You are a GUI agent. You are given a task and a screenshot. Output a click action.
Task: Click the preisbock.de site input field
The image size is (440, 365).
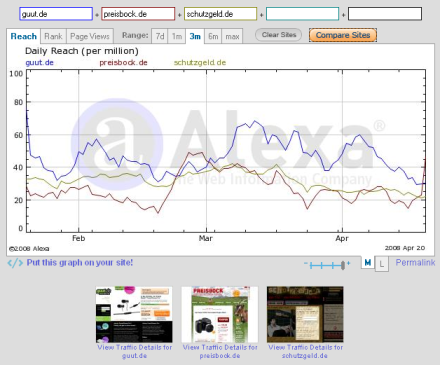pyautogui.click(x=138, y=14)
